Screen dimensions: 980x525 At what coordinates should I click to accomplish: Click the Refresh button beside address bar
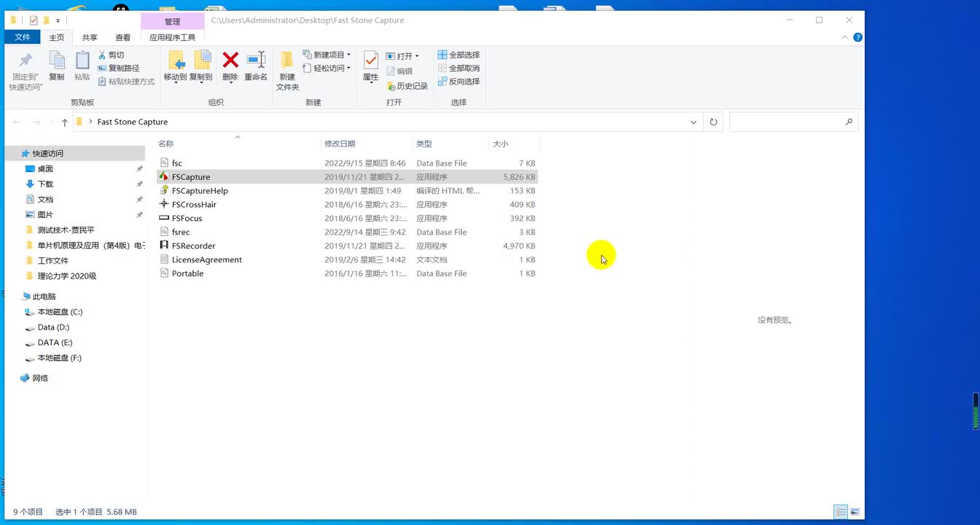tap(713, 122)
